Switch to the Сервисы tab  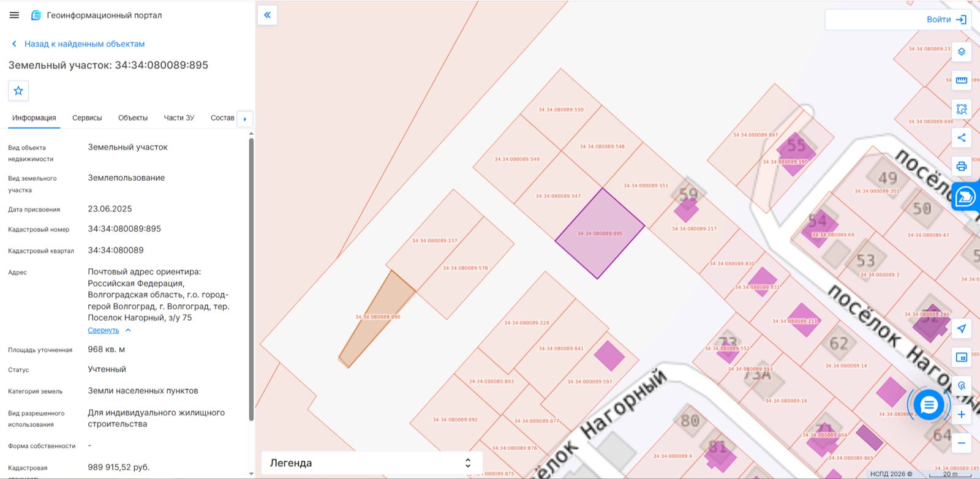pos(87,118)
